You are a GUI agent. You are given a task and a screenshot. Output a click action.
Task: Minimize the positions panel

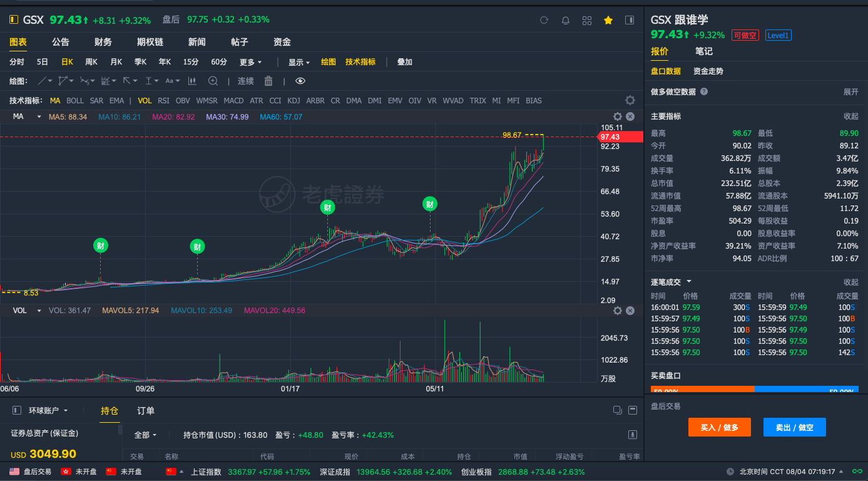[632, 410]
